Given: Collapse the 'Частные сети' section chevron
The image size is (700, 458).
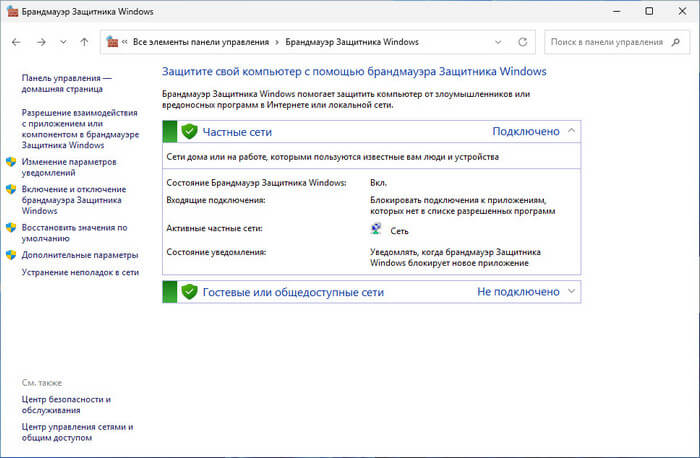Looking at the screenshot, I should pos(571,131).
